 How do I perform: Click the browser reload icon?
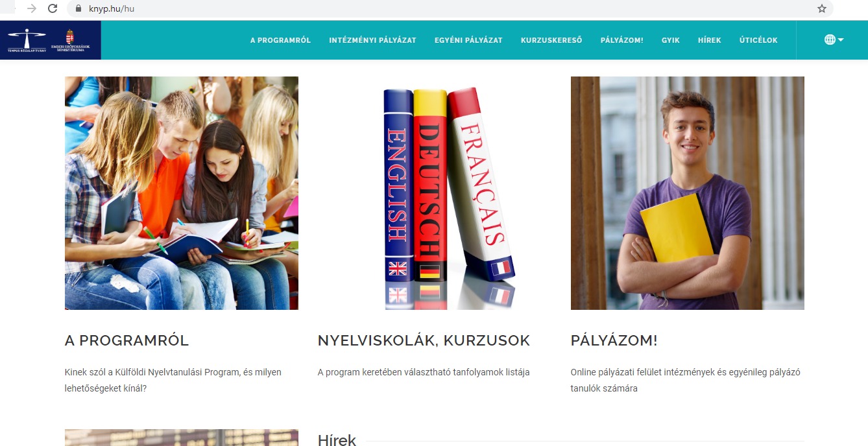point(53,9)
